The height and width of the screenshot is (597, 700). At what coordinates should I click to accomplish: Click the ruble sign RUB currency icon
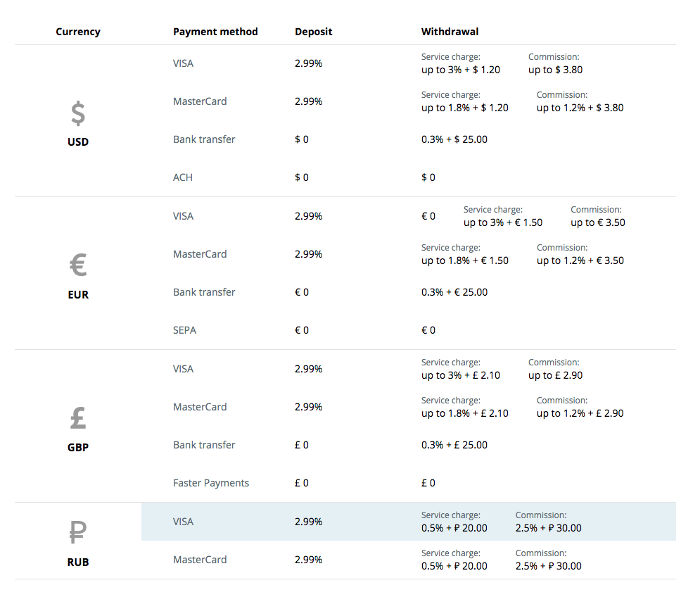78,532
